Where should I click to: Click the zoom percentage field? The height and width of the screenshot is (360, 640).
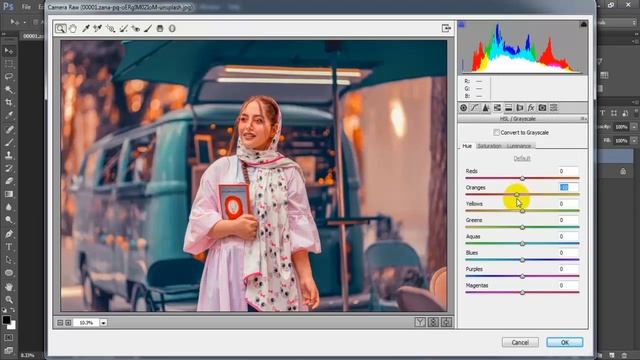(86, 322)
